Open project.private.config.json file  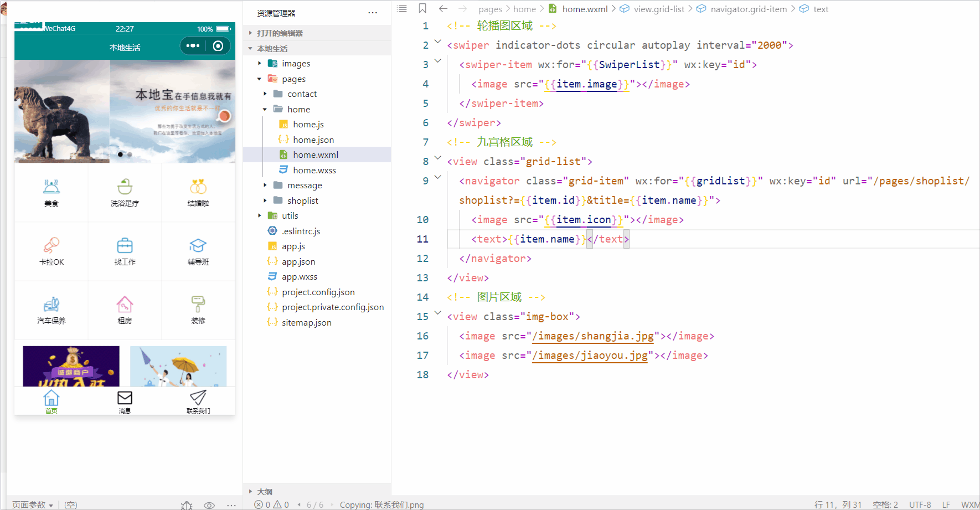[x=333, y=307]
